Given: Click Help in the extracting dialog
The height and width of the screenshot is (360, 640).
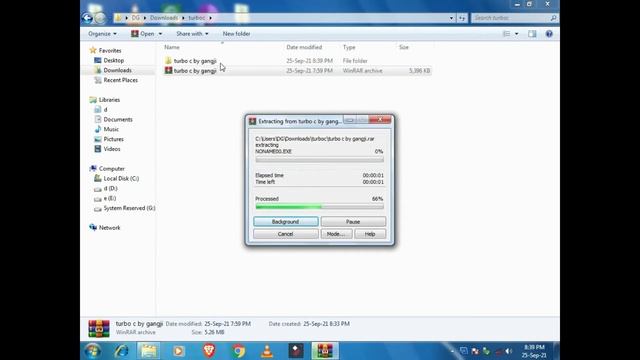Looking at the screenshot, I should coord(370,234).
